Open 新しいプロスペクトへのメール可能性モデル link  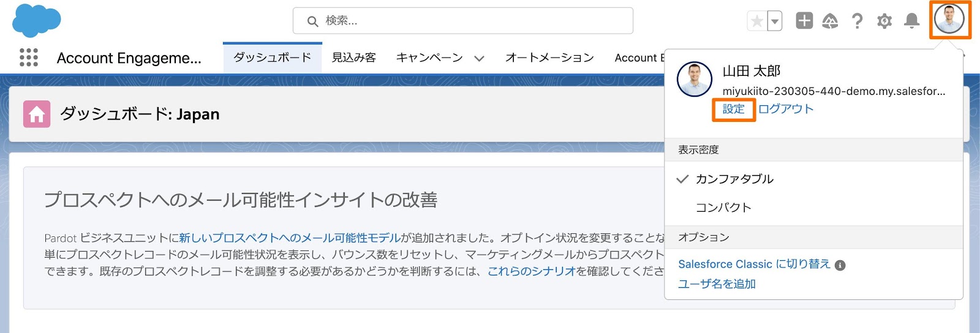click(290, 238)
